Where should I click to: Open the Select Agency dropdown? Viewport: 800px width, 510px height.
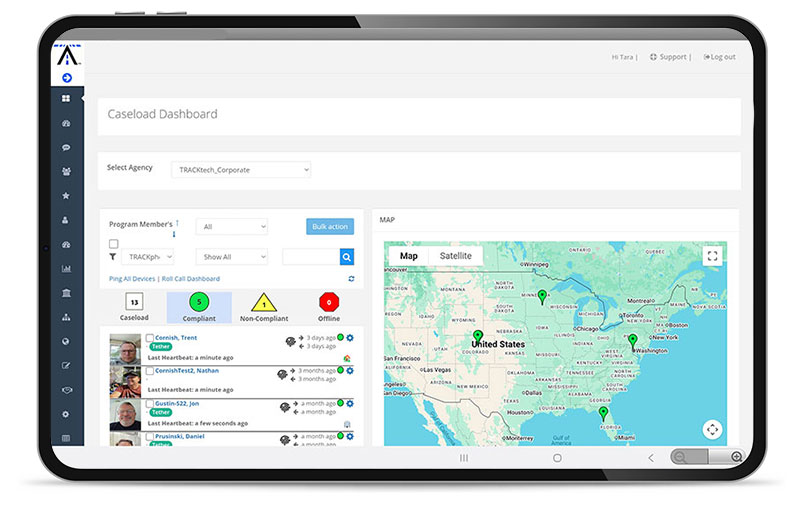tap(240, 170)
